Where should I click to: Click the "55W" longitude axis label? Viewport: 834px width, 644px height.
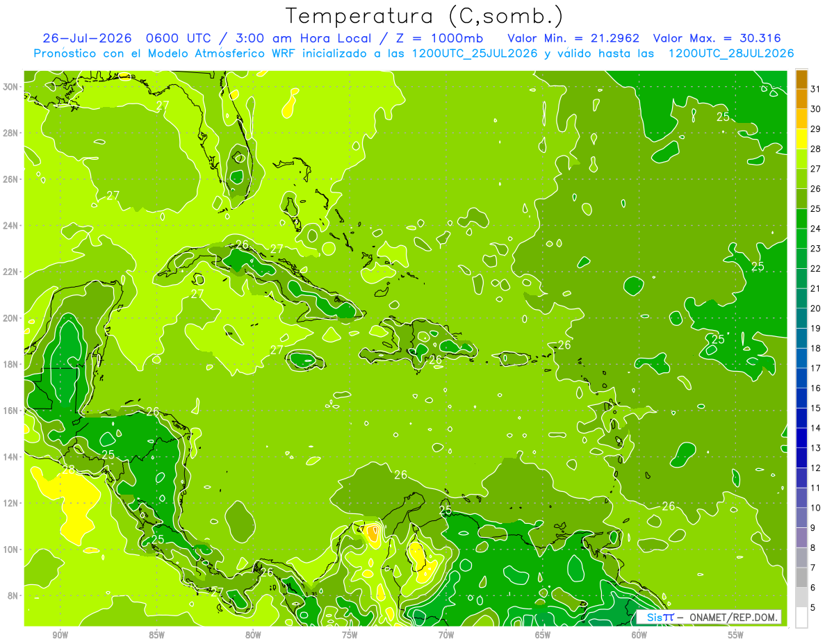point(736,635)
